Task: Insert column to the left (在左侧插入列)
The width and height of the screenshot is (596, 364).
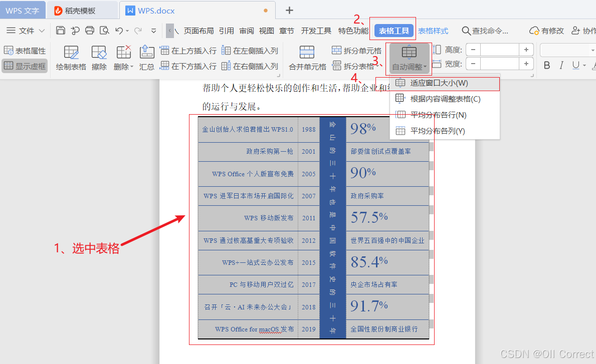Action: (250, 51)
